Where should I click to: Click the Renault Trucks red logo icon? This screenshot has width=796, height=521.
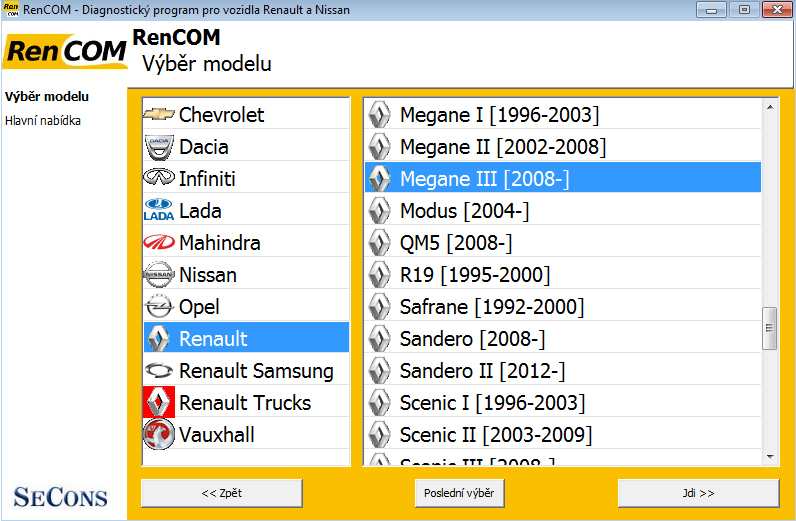click(159, 403)
